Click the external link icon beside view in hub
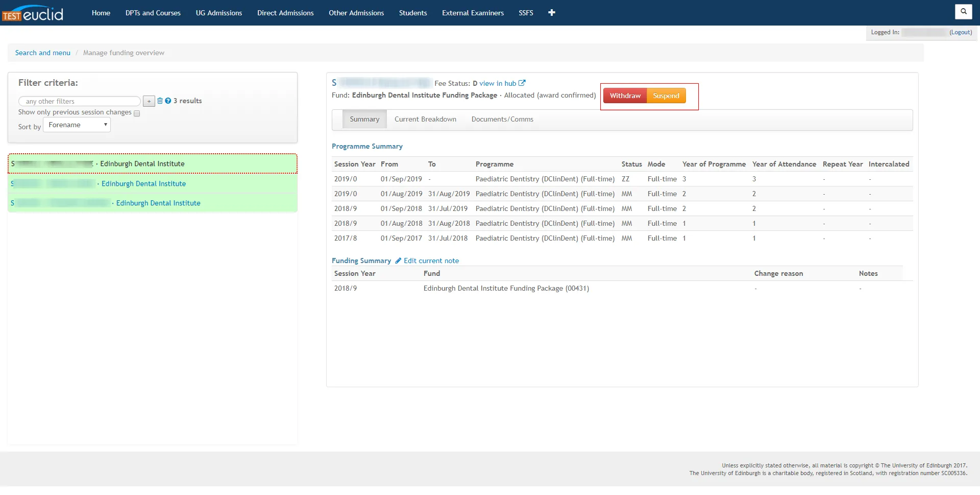980x495 pixels. [522, 83]
